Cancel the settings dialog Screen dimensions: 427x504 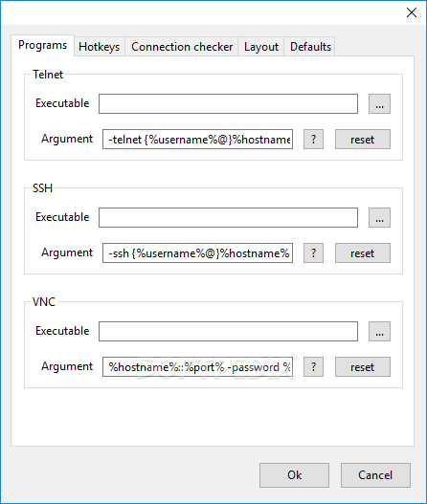coord(375,475)
